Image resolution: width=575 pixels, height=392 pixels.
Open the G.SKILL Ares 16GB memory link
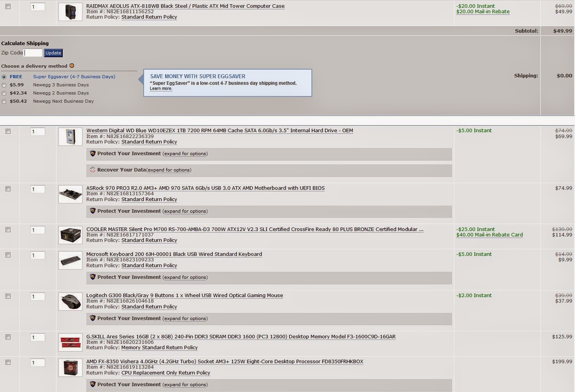click(x=241, y=337)
